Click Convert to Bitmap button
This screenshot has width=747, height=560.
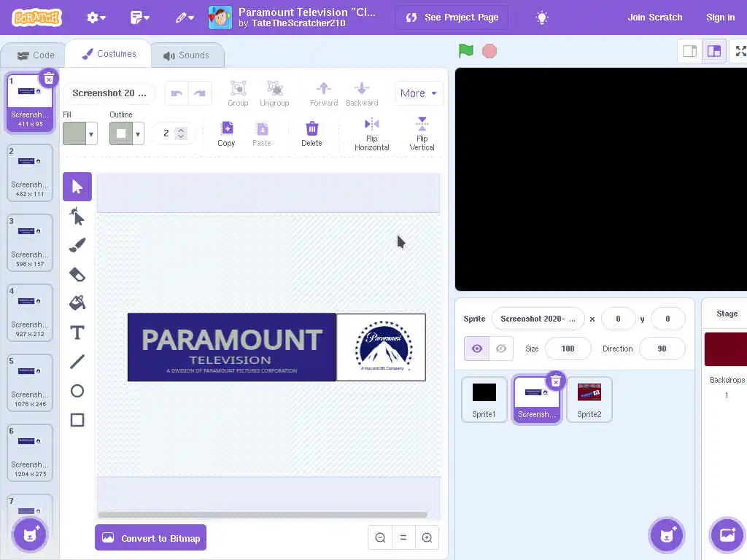150,537
